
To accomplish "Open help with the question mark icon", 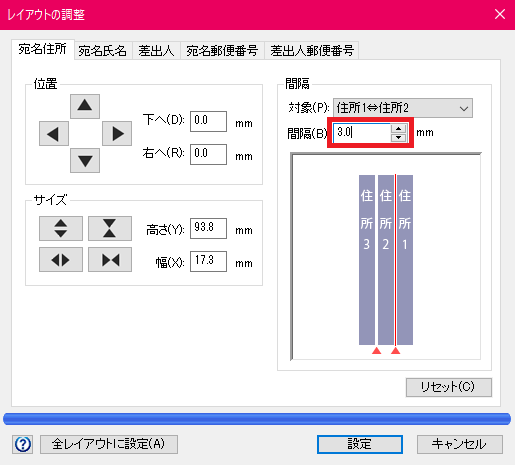I will click(23, 444).
